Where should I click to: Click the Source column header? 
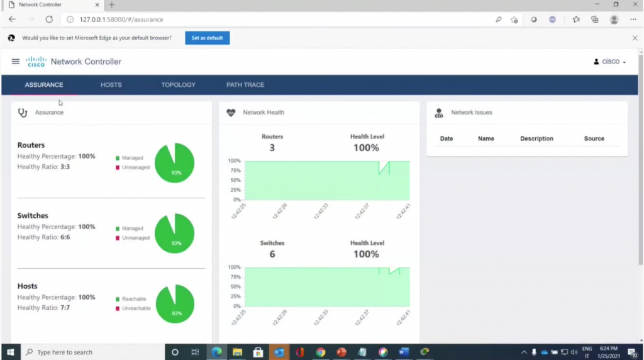[x=594, y=138]
